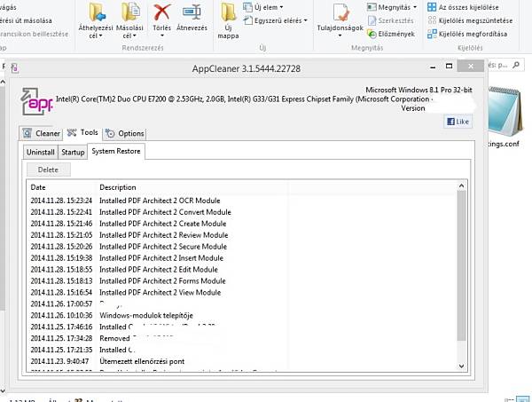The image size is (532, 402).
Task: Click the Egyszerű elérés icon
Action: click(247, 20)
